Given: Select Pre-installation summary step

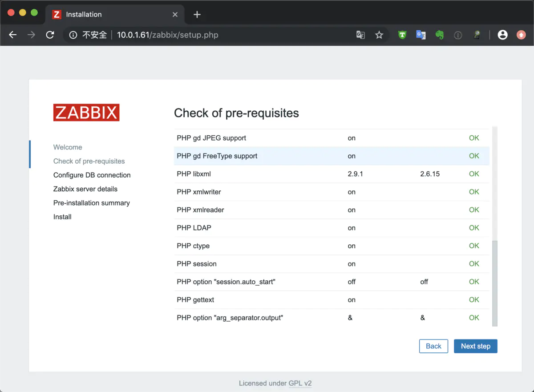Looking at the screenshot, I should [x=92, y=203].
